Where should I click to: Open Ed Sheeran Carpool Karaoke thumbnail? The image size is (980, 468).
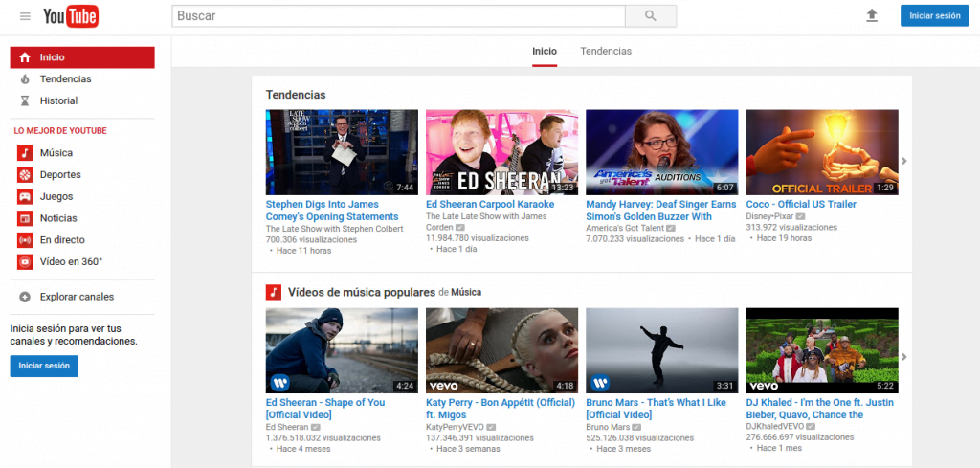point(501,152)
